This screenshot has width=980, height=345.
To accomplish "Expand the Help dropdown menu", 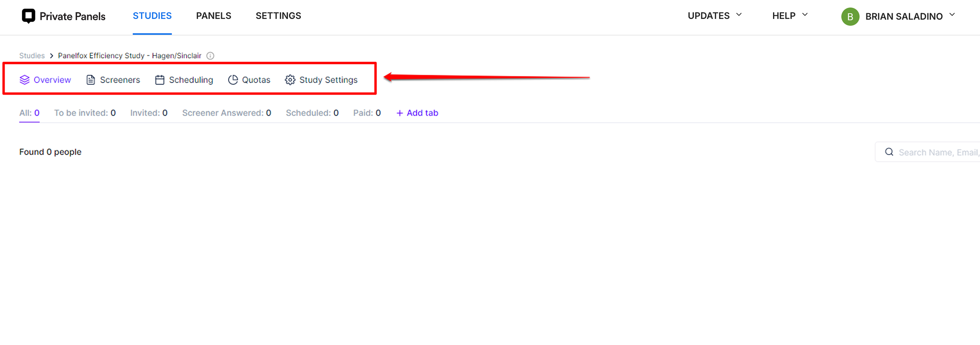I will [789, 16].
